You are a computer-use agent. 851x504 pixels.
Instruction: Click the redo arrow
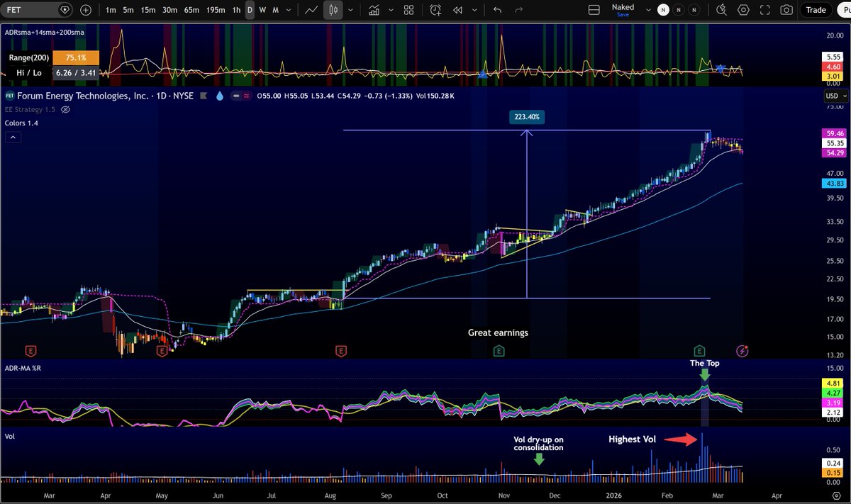pyautogui.click(x=519, y=10)
